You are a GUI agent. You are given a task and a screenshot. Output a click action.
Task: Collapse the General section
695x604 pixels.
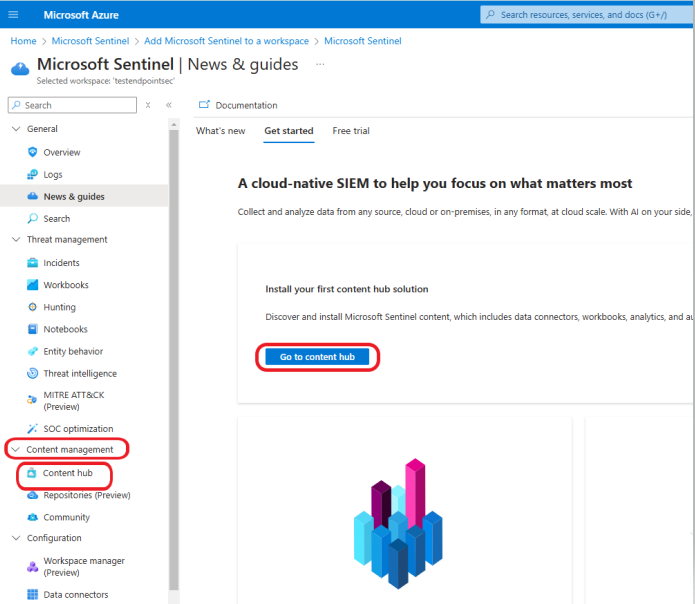(x=16, y=129)
